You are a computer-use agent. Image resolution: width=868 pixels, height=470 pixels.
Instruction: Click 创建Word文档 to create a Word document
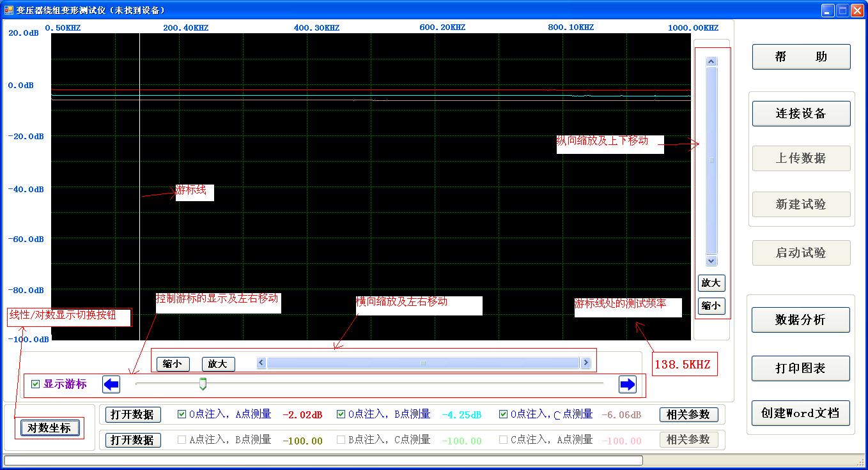point(800,413)
